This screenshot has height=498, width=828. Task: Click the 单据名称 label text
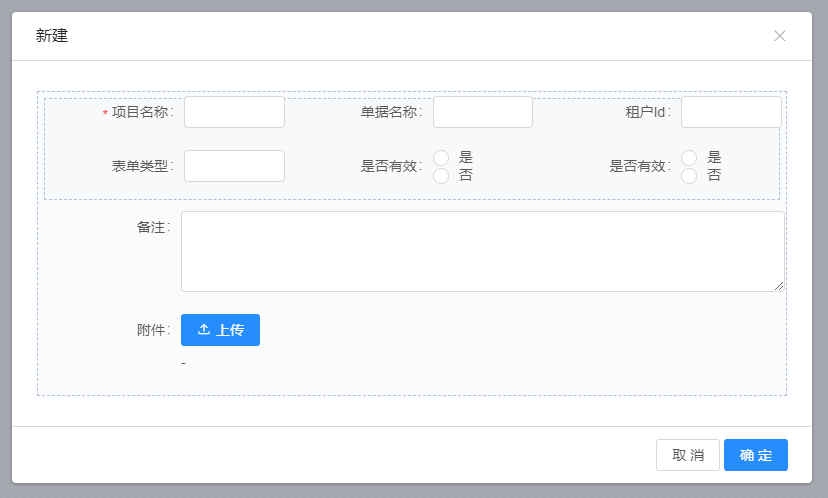(x=390, y=113)
